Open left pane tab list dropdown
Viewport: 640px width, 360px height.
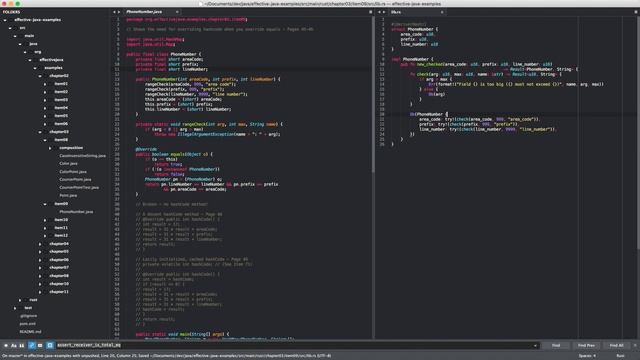371,12
